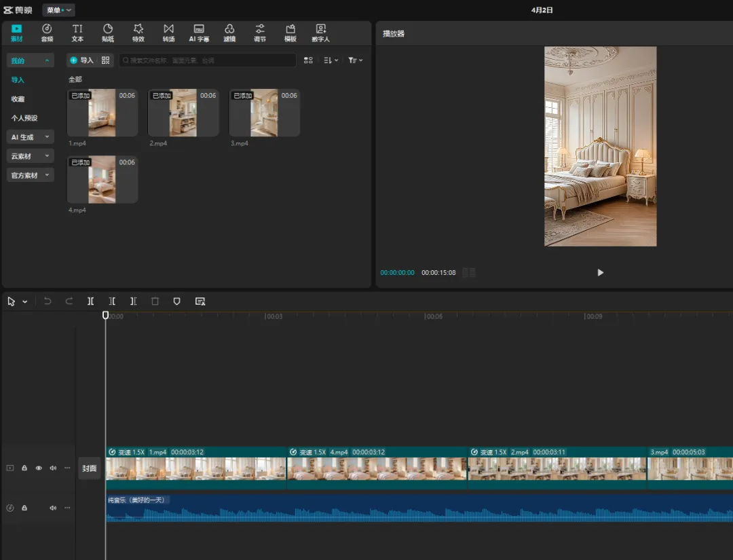Screen dimensions: 733x560
Task: Open the 贴纸 (stickers) panel
Action: tap(108, 33)
